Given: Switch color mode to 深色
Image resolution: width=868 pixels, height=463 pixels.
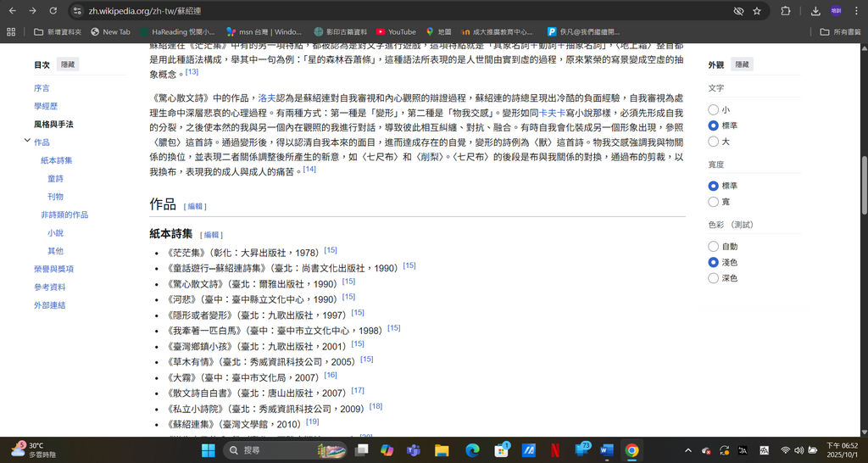Looking at the screenshot, I should (x=713, y=278).
